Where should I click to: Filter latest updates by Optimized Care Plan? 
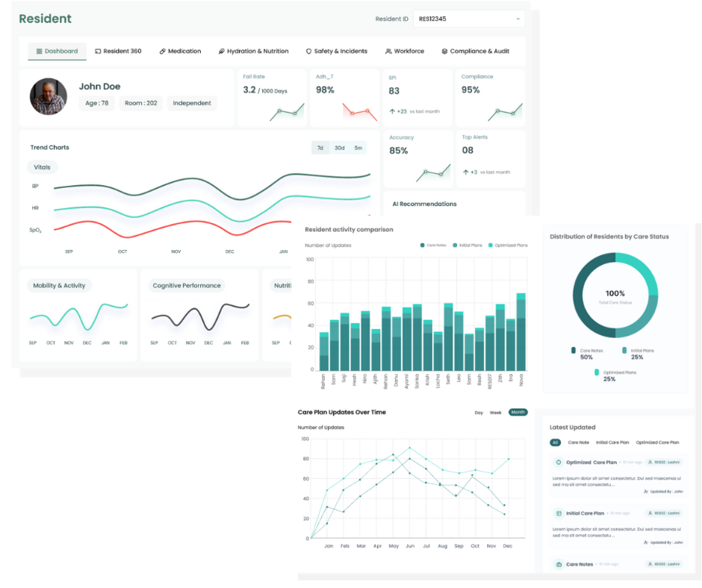(x=657, y=442)
